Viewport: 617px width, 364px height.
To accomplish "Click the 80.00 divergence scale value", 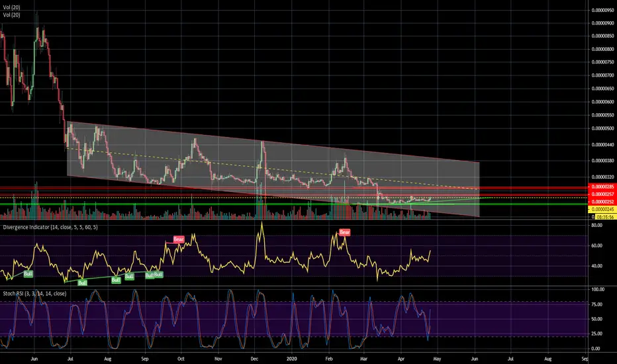I will click(x=597, y=226).
